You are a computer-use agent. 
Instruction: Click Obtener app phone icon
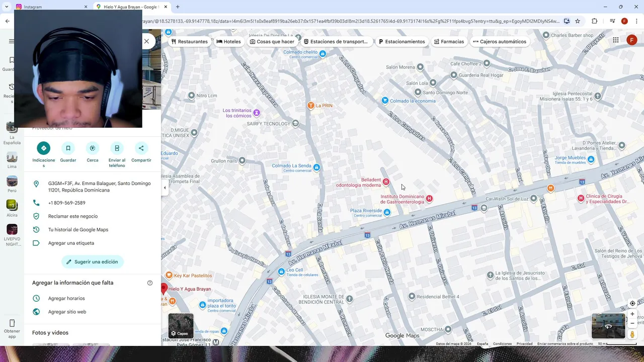click(x=12, y=323)
